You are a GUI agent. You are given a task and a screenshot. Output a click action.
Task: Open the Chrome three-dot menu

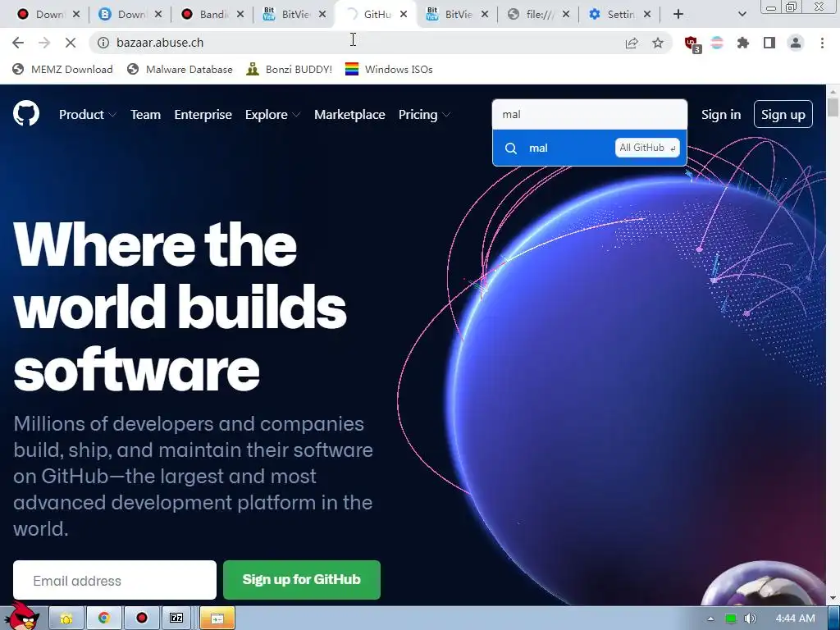822,43
